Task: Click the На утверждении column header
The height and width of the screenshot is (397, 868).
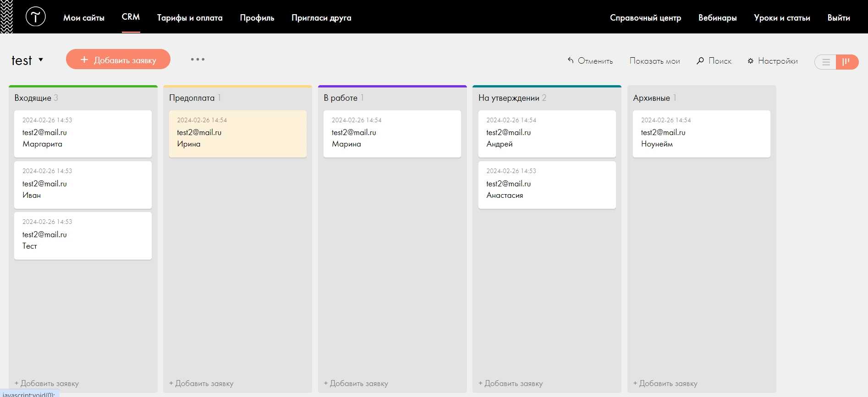Action: [x=509, y=98]
